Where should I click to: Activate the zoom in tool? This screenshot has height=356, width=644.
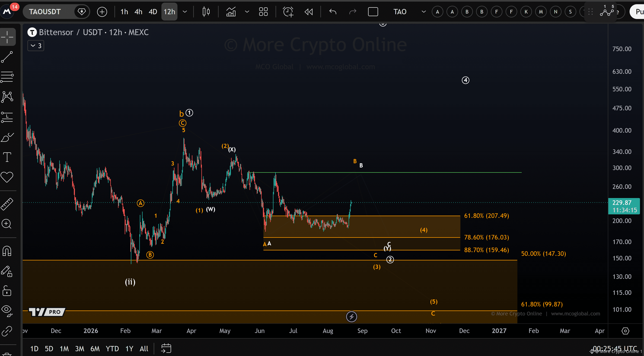[7, 224]
